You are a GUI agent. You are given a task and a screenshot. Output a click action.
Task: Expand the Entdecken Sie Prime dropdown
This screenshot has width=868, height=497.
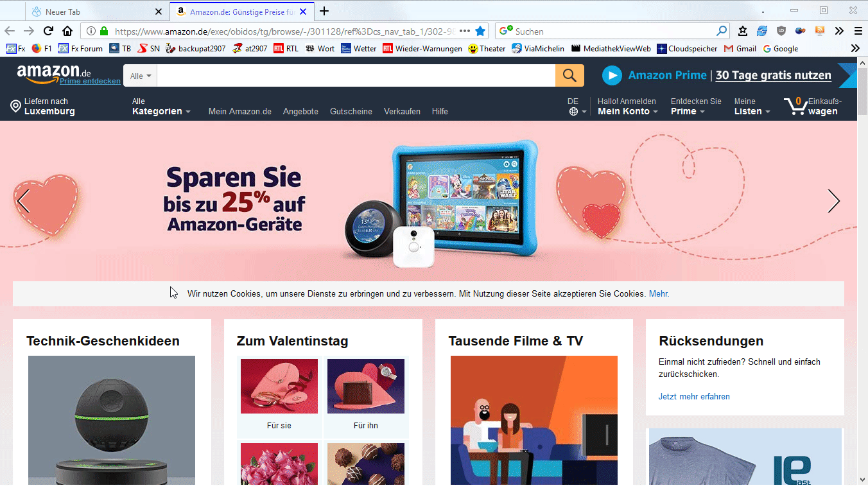(x=696, y=107)
